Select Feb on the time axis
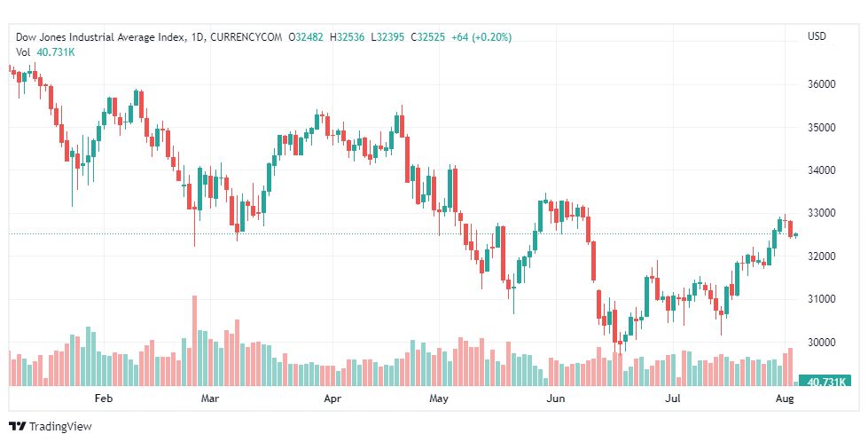Screen dimensions: 868x442 (x=105, y=399)
